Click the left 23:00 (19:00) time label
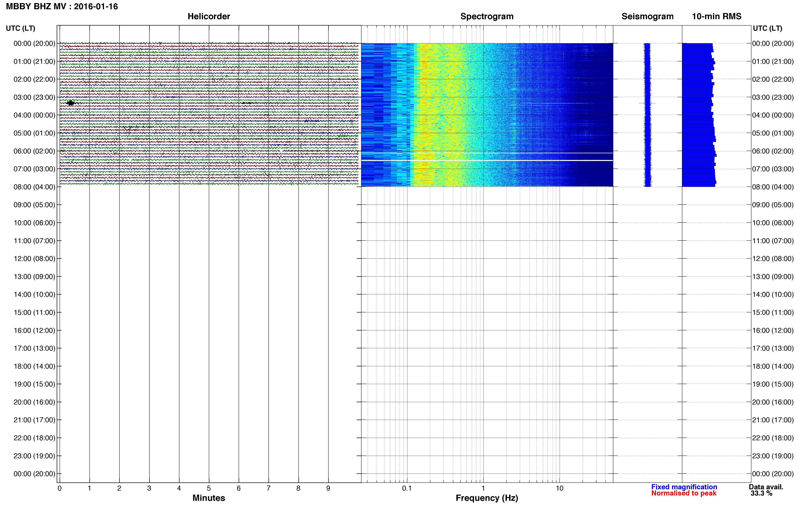The width and height of the screenshot is (812, 508). (x=34, y=456)
